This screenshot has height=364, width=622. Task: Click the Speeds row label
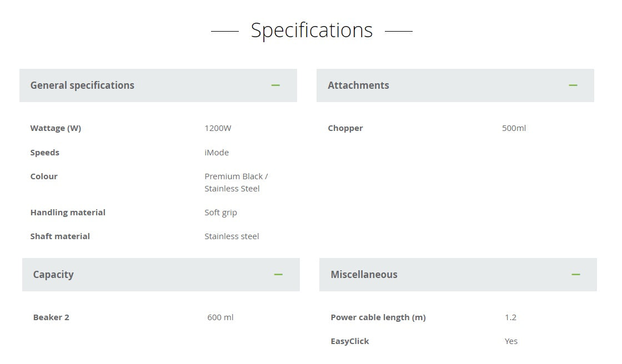(44, 153)
